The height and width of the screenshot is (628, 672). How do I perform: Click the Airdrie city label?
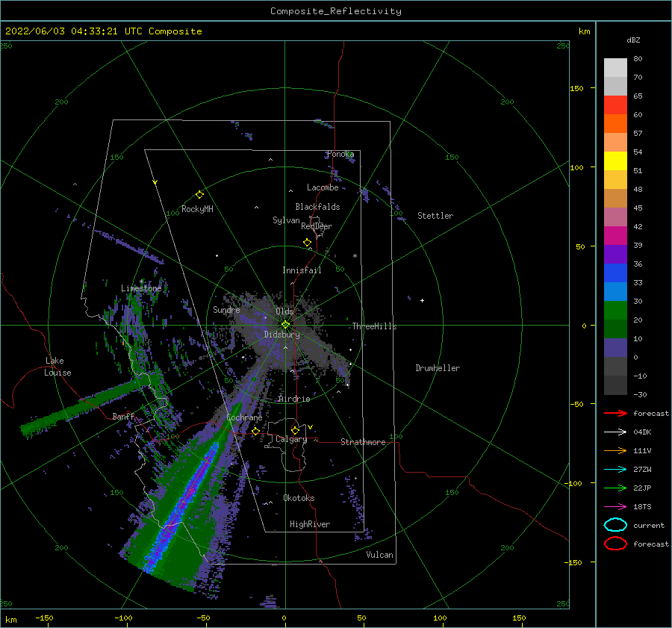(294, 399)
